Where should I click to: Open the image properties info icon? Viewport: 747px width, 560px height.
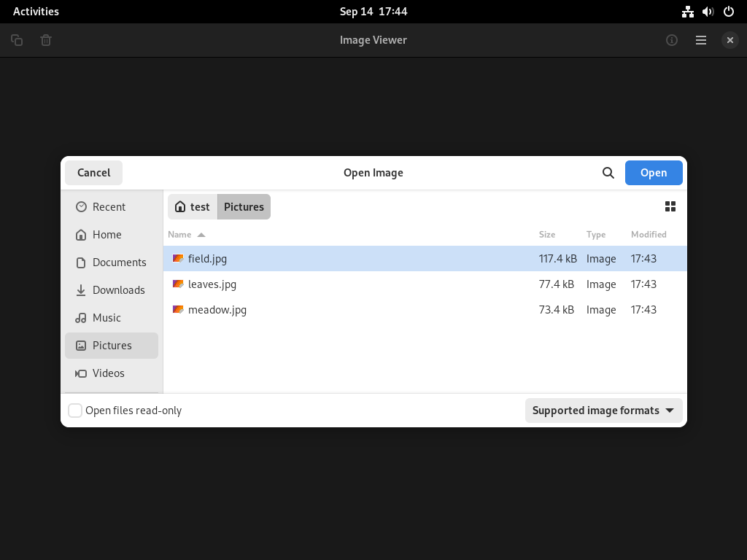coord(672,40)
